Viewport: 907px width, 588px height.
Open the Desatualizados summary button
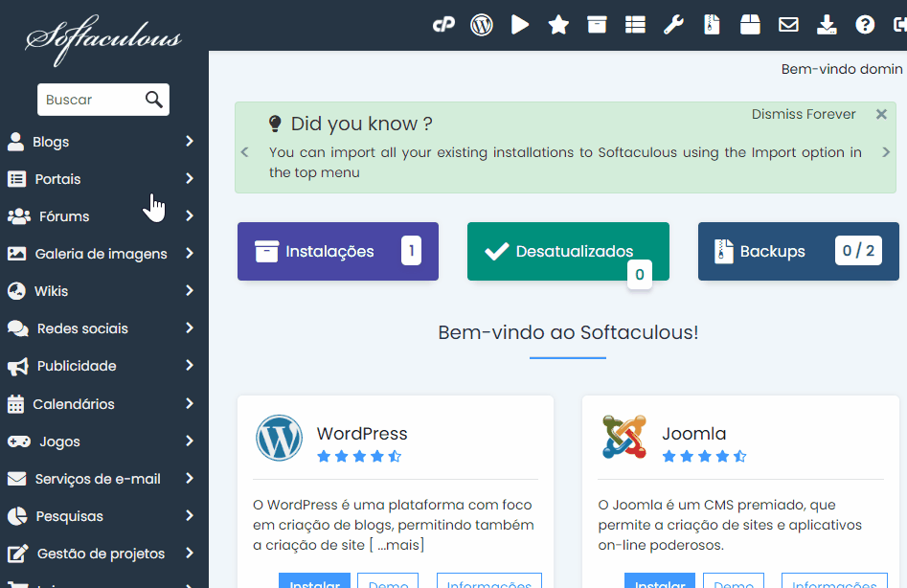[568, 252]
